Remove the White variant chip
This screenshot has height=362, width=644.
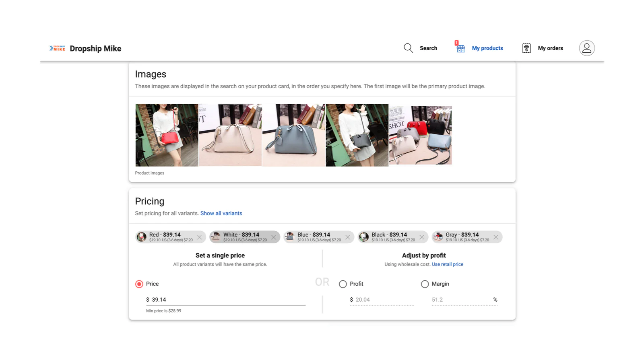pyautogui.click(x=273, y=237)
